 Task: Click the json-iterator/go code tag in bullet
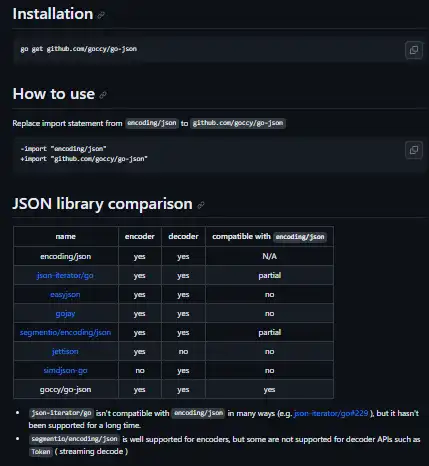(x=61, y=413)
